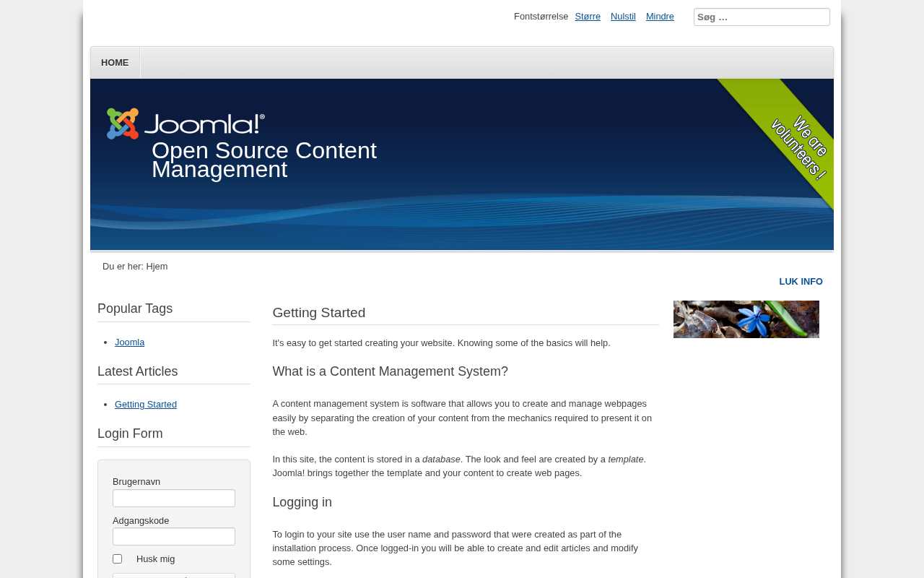Click the Adgangskode password field

pos(174,537)
